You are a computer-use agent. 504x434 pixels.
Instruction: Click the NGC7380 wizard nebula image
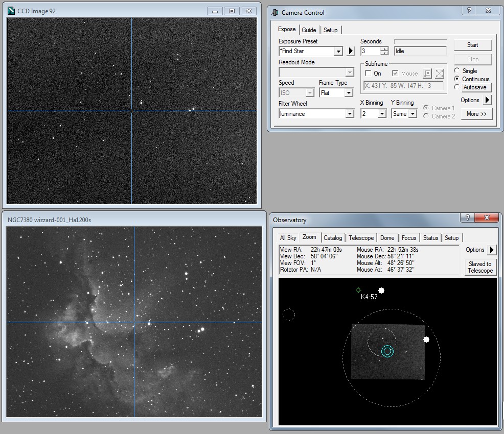(134, 322)
